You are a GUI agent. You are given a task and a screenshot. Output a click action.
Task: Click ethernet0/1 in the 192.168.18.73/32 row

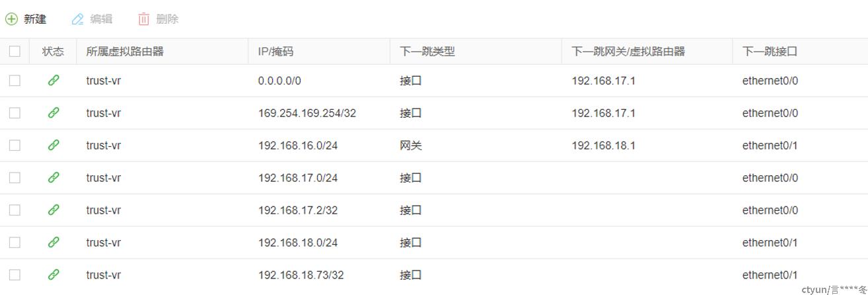(x=770, y=274)
